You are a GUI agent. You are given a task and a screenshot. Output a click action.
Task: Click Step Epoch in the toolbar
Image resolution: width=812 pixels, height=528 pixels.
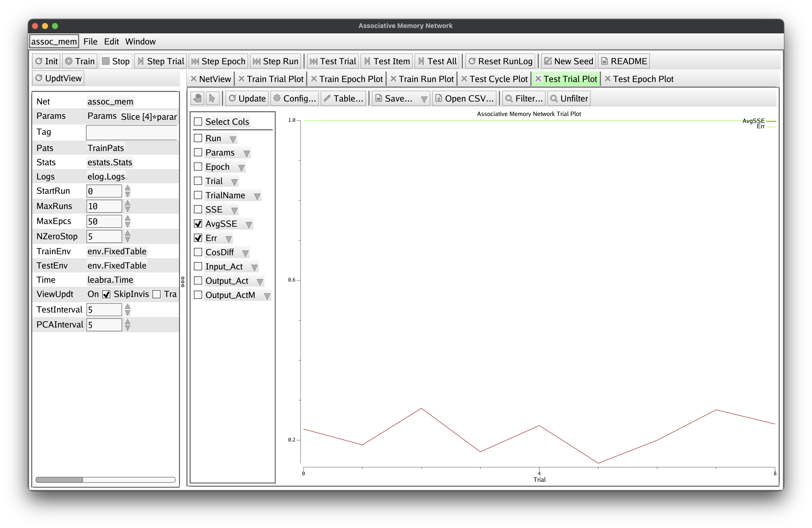pyautogui.click(x=218, y=61)
